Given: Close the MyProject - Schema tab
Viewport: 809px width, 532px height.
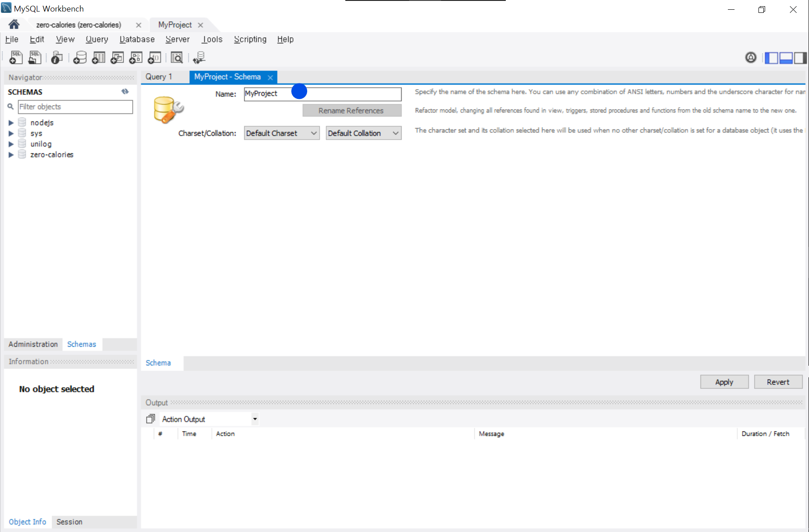Looking at the screenshot, I should click(270, 77).
